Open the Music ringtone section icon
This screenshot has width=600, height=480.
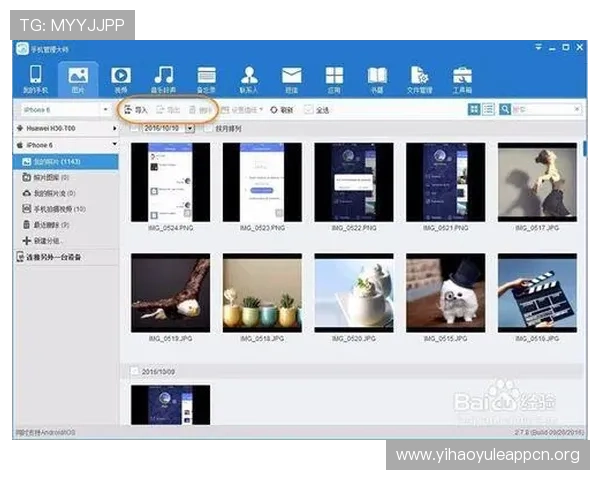pyautogui.click(x=163, y=78)
